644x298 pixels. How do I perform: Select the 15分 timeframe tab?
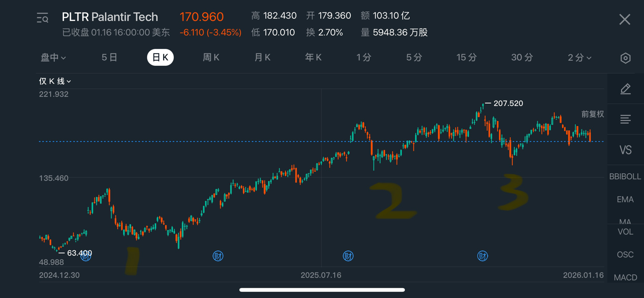coord(466,58)
